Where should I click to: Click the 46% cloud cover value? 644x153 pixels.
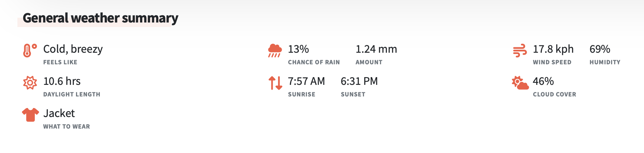pyautogui.click(x=543, y=81)
